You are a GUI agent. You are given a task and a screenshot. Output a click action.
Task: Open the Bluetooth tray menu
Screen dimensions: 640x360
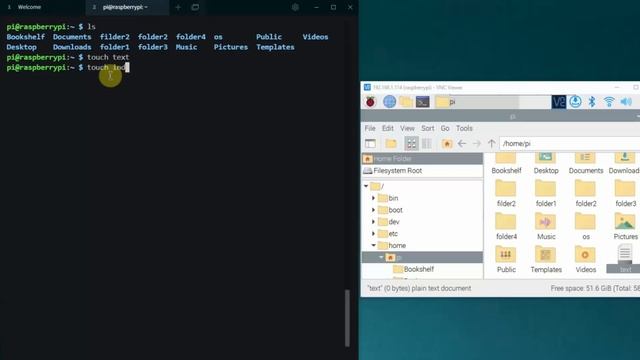pos(592,102)
